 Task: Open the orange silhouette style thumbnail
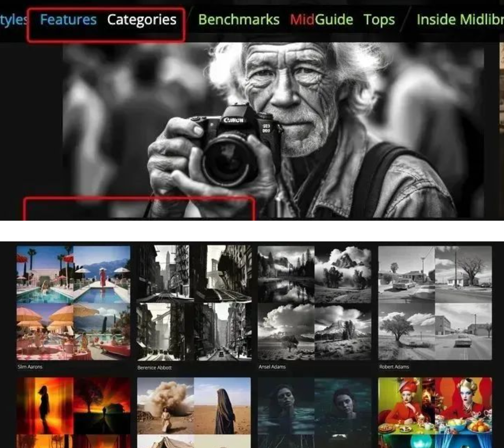tap(74, 413)
